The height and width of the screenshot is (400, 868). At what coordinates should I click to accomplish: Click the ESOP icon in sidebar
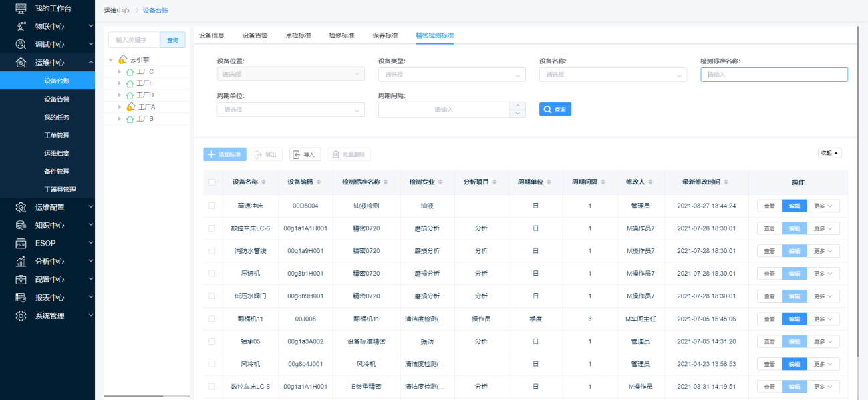tap(21, 243)
